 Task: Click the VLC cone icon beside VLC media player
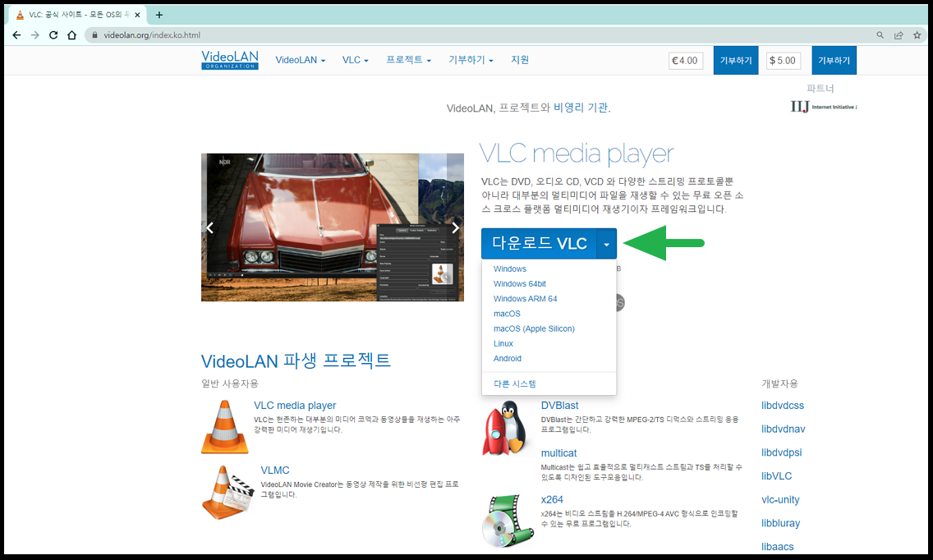tap(224, 427)
